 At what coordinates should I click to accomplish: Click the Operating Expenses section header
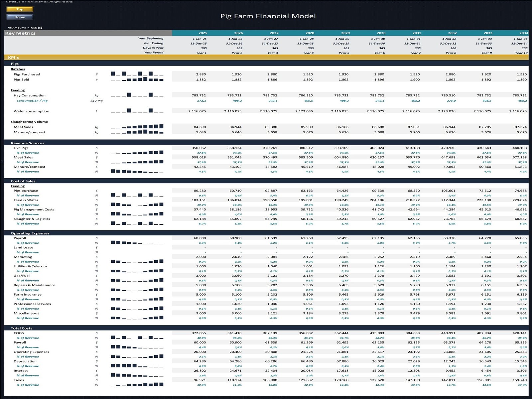30,233
